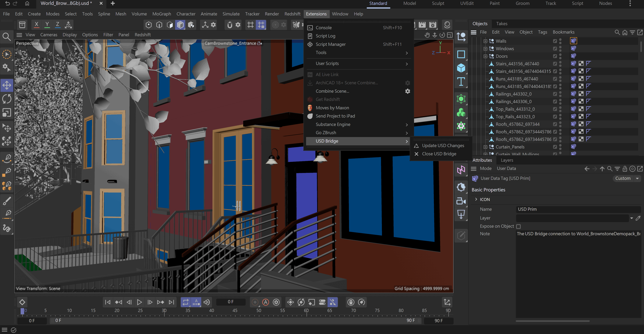The height and width of the screenshot is (334, 644).
Task: Select the Rotate tool in left toolbar
Action: tap(7, 99)
